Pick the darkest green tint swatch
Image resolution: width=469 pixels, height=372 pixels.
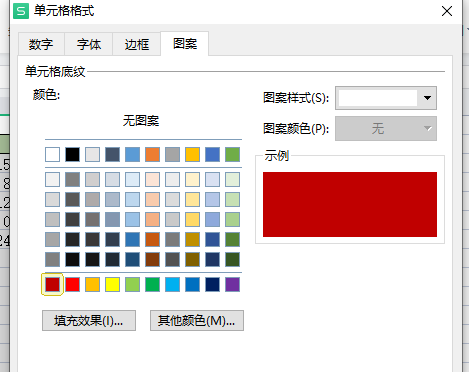pyautogui.click(x=232, y=260)
